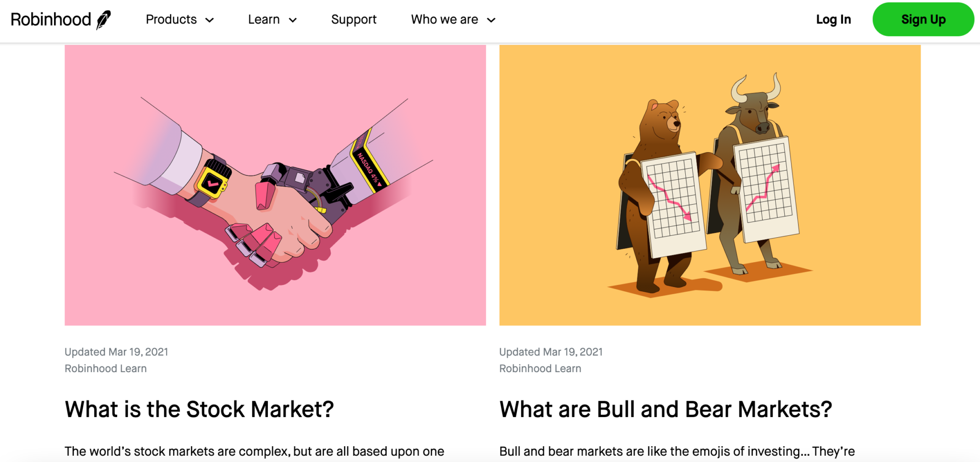Open the pink handshake article thumbnail
The height and width of the screenshot is (462, 980).
pos(275,186)
